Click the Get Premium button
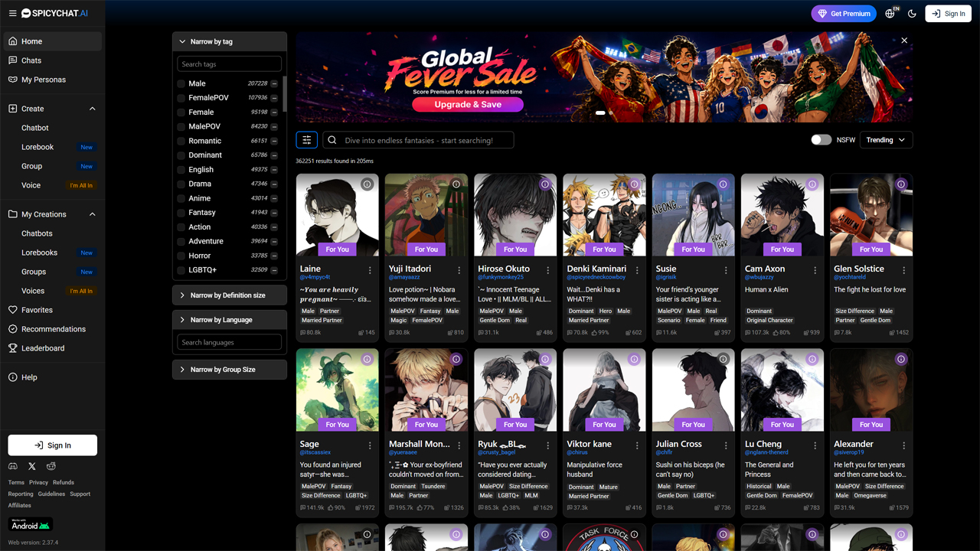The height and width of the screenshot is (551, 980). coord(844,14)
